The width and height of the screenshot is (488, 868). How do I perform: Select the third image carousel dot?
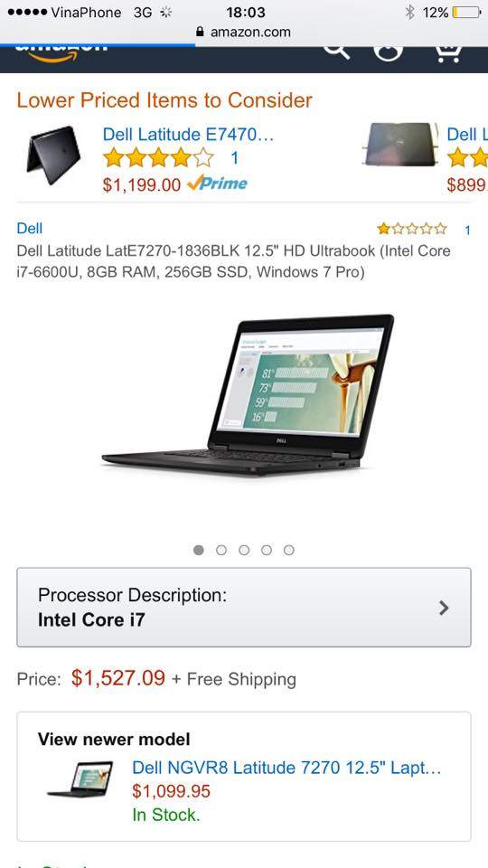point(244,550)
